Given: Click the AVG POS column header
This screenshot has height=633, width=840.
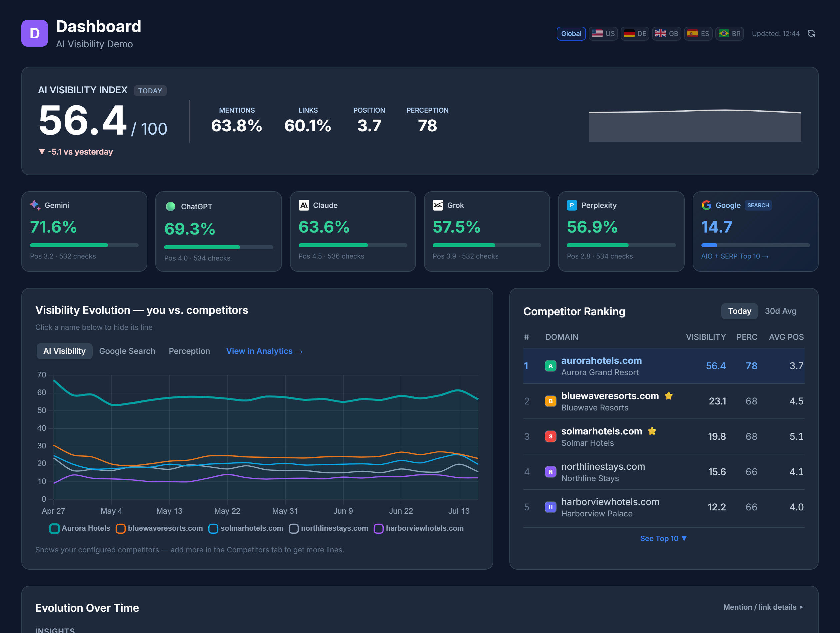Looking at the screenshot, I should pyautogui.click(x=786, y=337).
